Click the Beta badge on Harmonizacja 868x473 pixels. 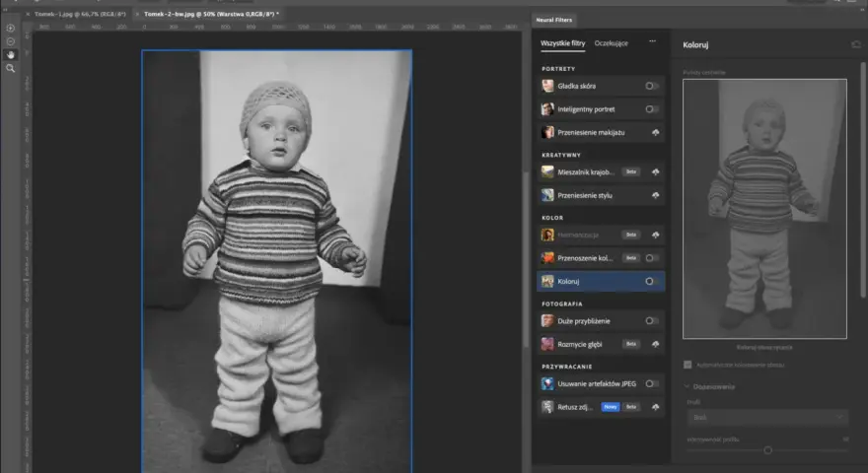click(631, 236)
